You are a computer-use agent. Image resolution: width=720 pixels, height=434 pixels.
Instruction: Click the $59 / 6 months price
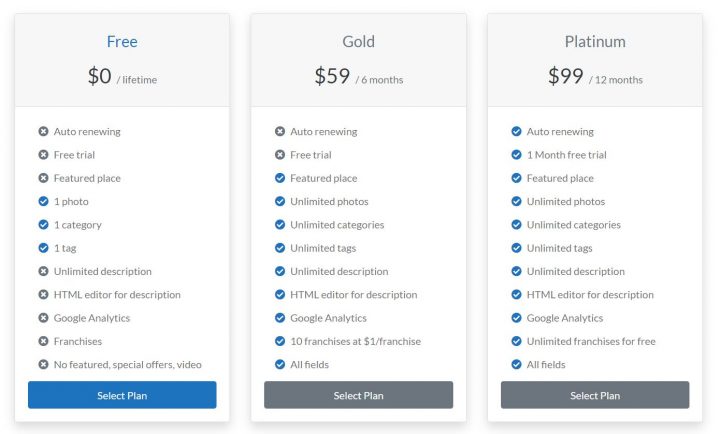[358, 76]
